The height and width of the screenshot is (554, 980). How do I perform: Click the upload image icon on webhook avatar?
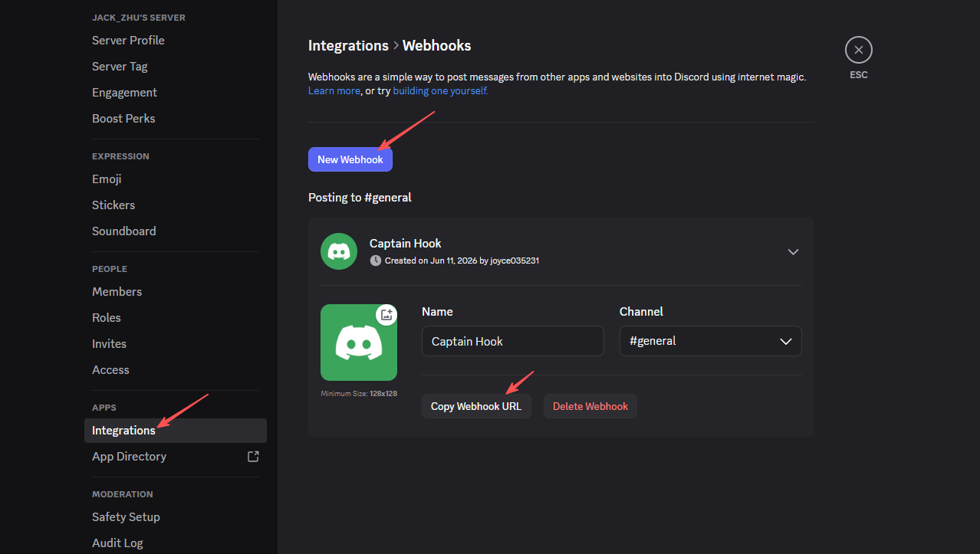click(386, 314)
